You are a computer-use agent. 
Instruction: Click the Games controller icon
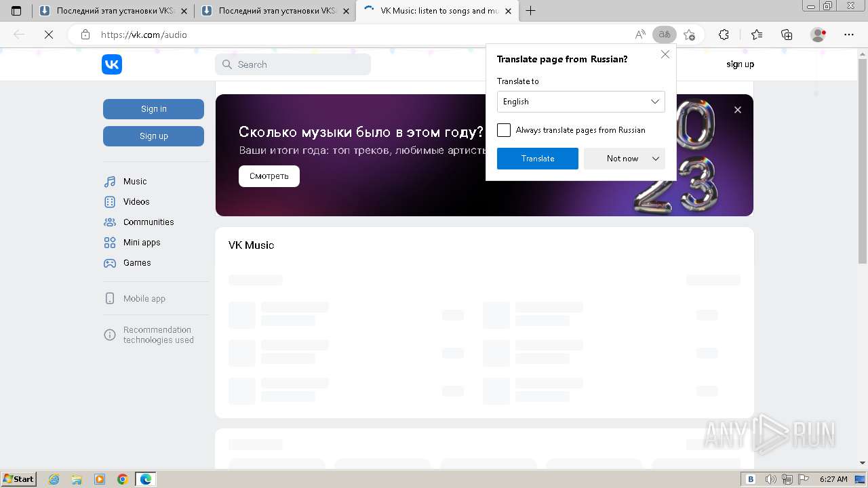(110, 263)
